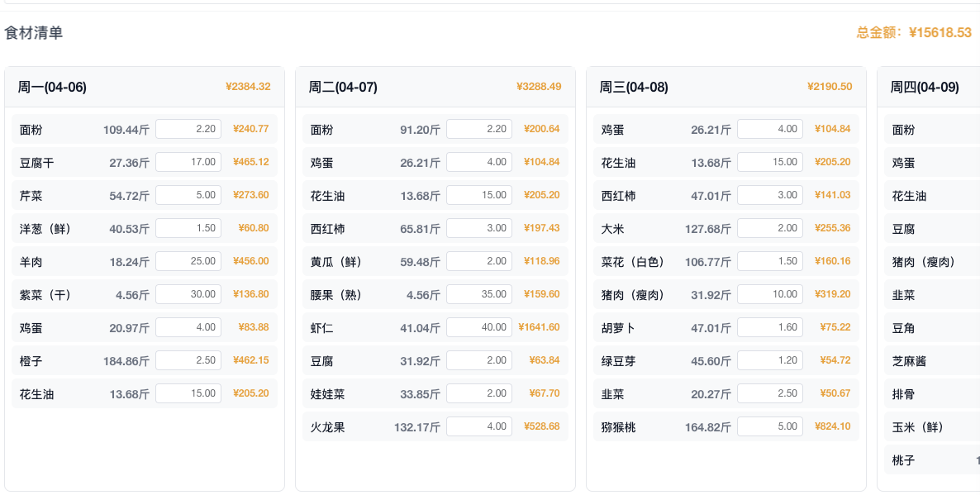The width and height of the screenshot is (980, 495).
Task: Select the 周二(04-07) card title
Action: tap(343, 87)
